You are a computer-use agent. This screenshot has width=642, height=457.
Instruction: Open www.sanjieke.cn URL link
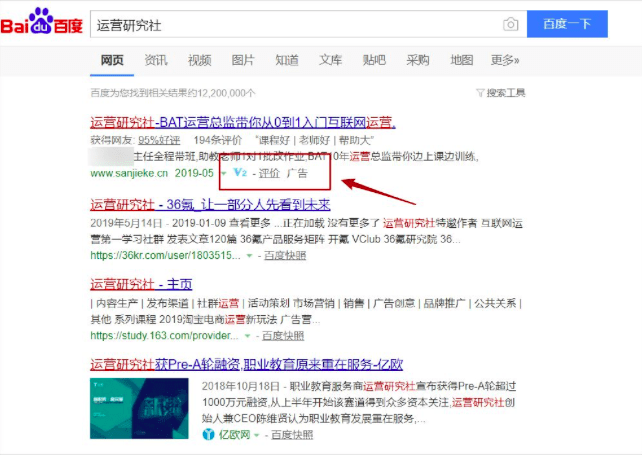click(129, 173)
